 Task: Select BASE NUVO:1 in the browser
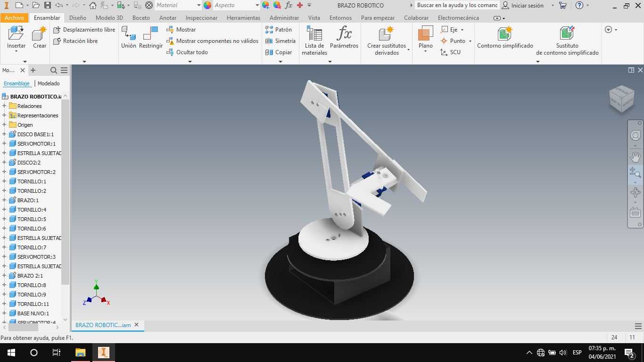33,313
